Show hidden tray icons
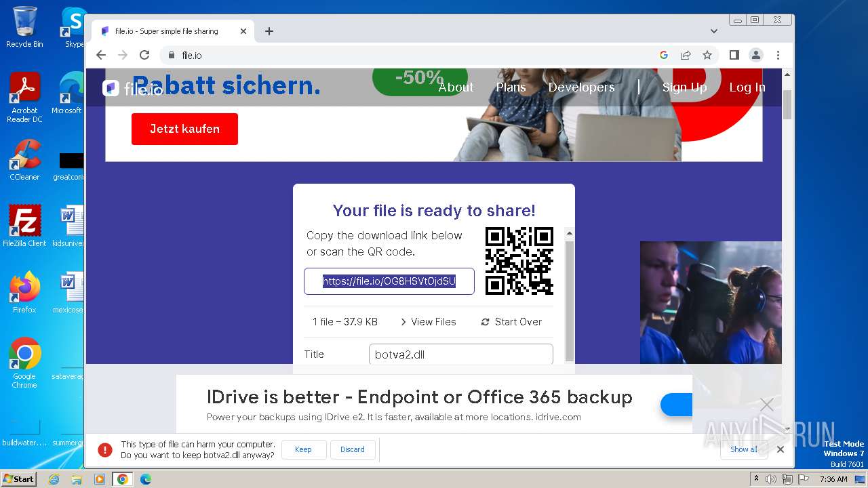Viewport: 868px width, 488px height. pyautogui.click(x=757, y=479)
